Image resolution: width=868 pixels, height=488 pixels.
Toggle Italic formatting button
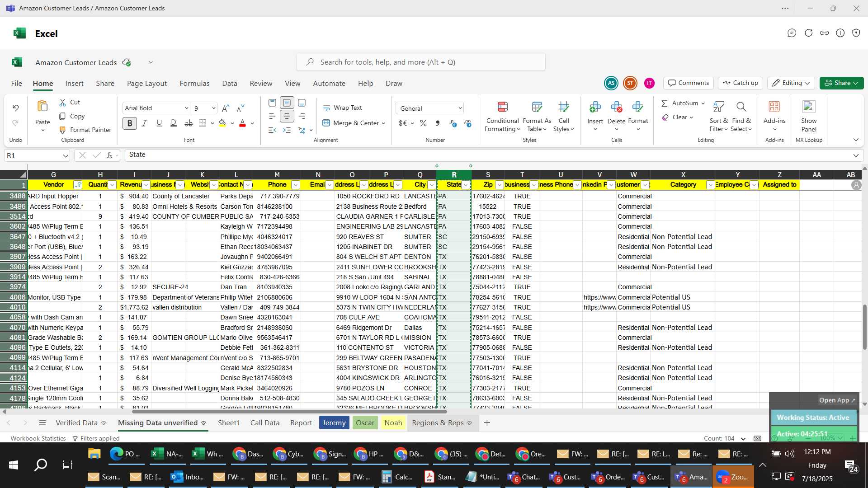tap(144, 123)
